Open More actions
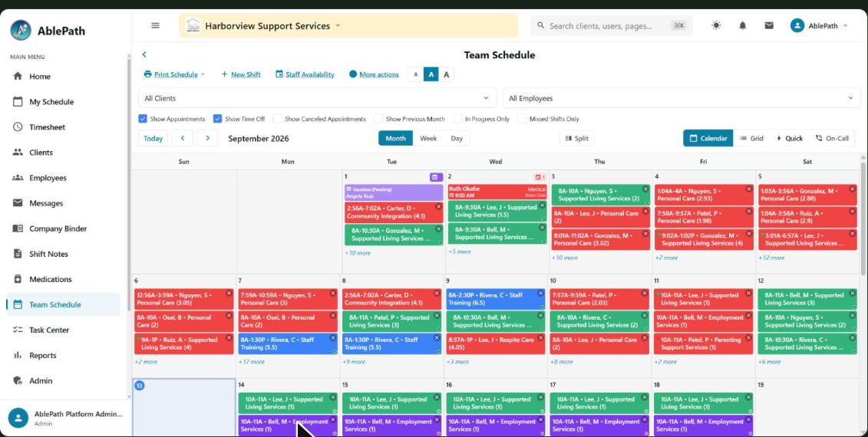The width and height of the screenshot is (868, 437). point(375,74)
